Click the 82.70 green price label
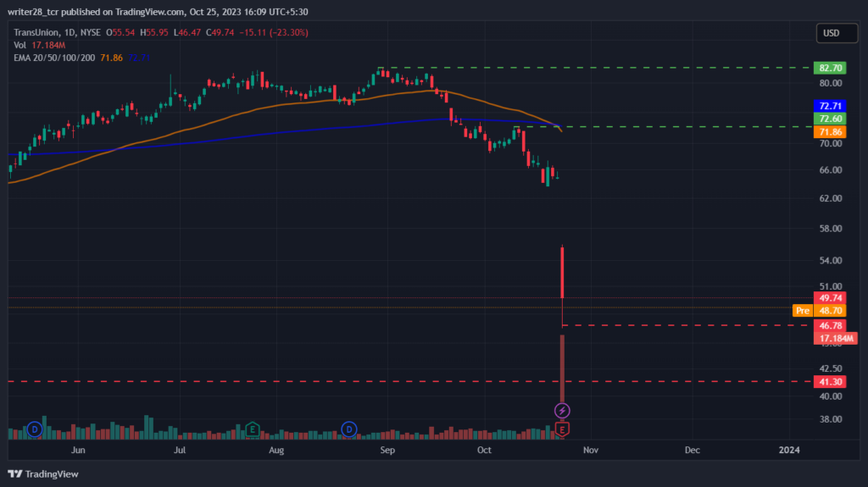 pyautogui.click(x=830, y=68)
